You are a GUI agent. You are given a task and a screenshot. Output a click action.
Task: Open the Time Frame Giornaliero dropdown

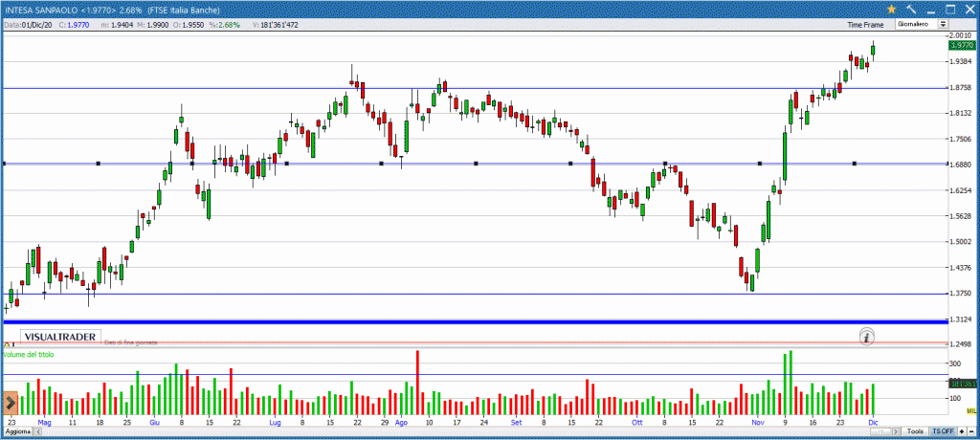click(x=922, y=24)
